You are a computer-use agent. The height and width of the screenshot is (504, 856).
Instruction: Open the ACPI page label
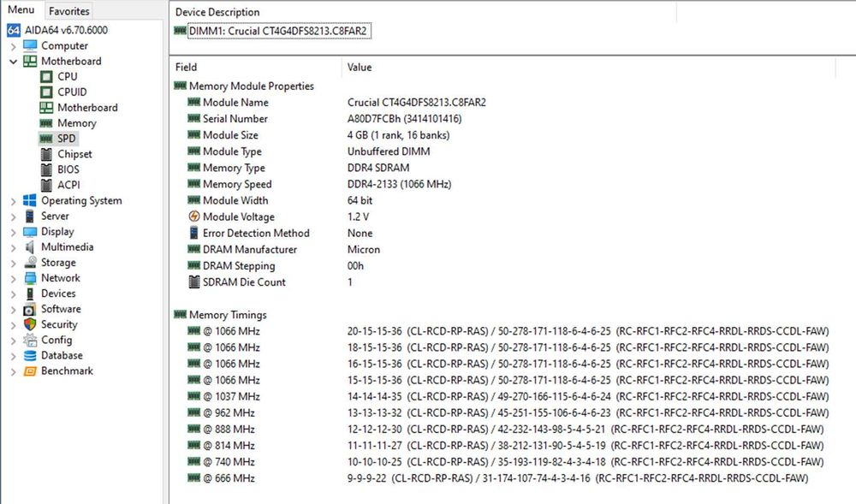coord(68,185)
